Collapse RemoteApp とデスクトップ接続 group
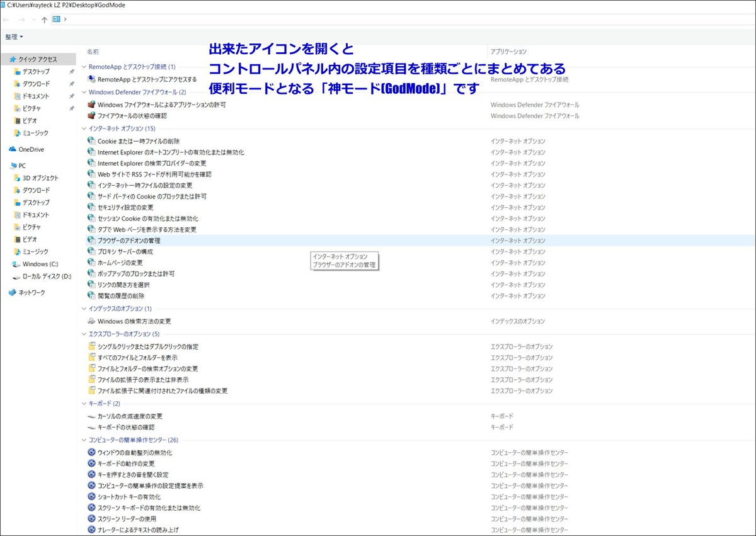The width and height of the screenshot is (756, 536). coord(84,67)
